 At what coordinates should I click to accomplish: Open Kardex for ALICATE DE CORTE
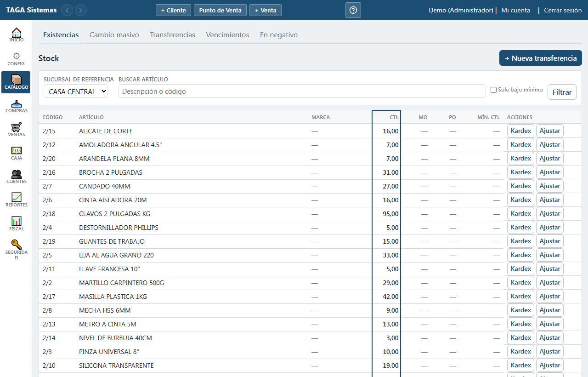coord(521,131)
